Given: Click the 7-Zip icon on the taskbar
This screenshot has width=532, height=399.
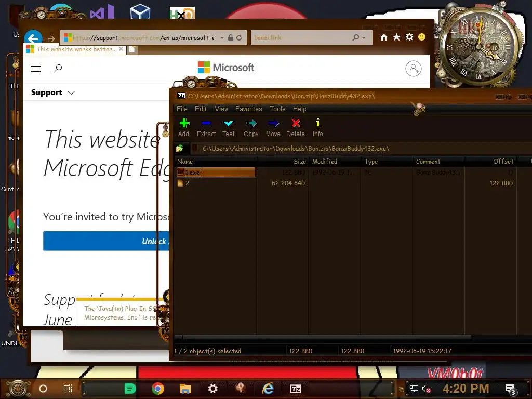Looking at the screenshot, I should coord(296,389).
